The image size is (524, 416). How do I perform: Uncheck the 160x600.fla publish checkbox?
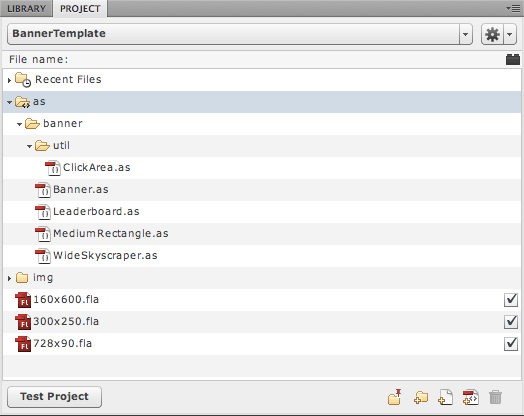[x=511, y=299]
